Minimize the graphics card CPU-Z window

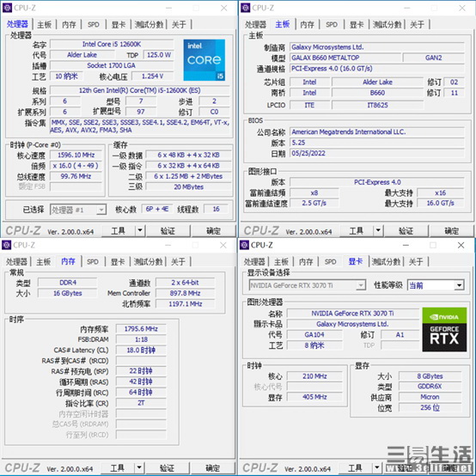tap(406, 245)
